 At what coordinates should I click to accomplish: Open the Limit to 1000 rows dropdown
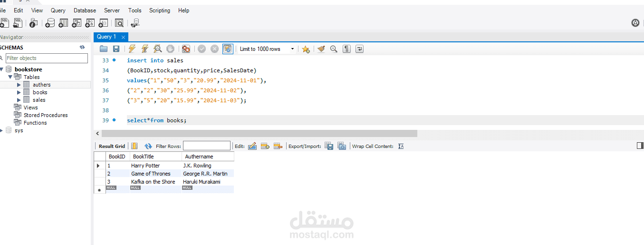pos(267,49)
